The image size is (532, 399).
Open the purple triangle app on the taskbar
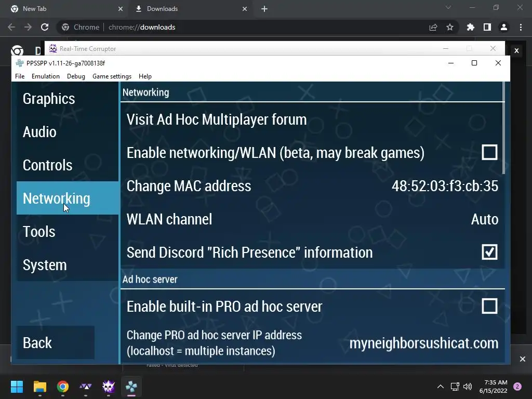tap(86, 387)
